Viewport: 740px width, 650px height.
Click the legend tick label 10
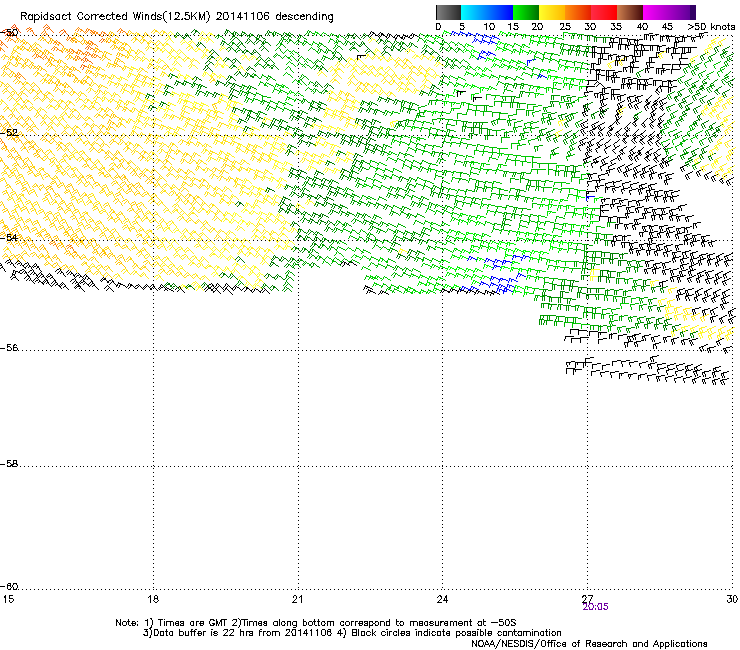(489, 27)
